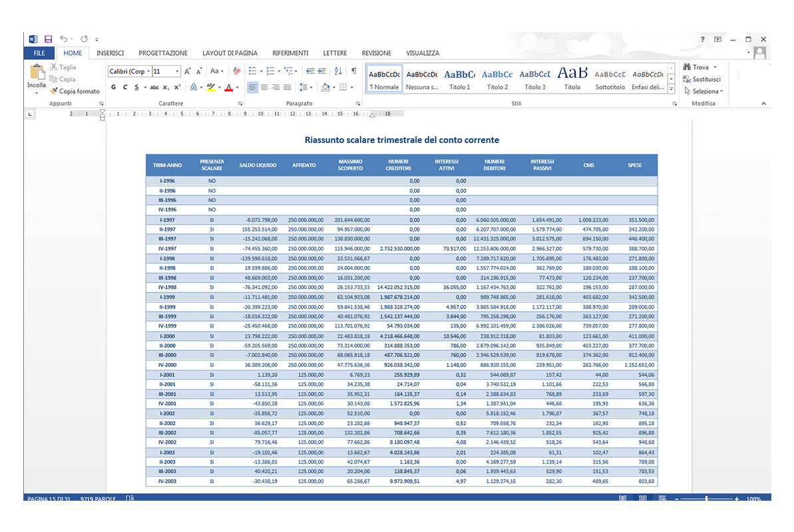Apply paragraph shading color

(325, 88)
